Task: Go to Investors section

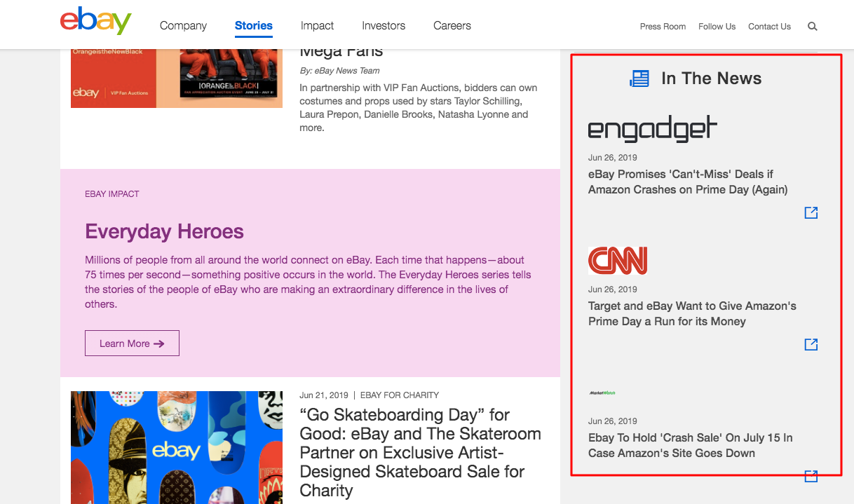Action: tap(384, 25)
